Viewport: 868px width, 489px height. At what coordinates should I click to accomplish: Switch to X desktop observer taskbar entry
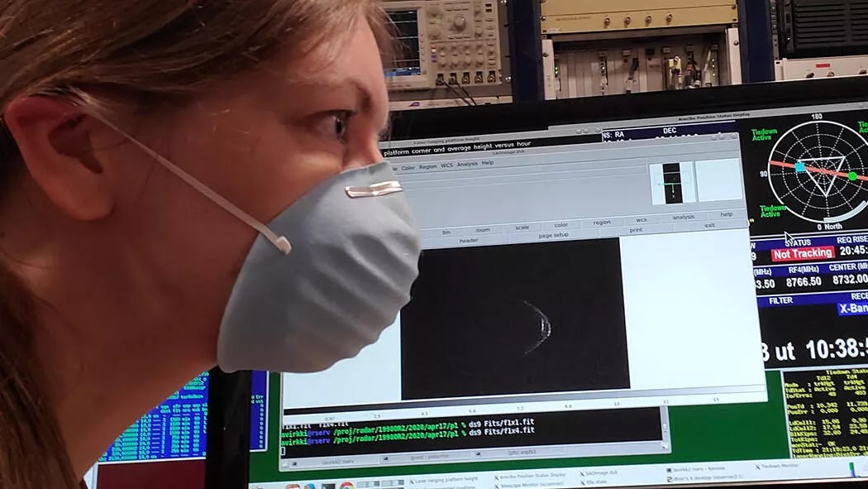(x=706, y=477)
